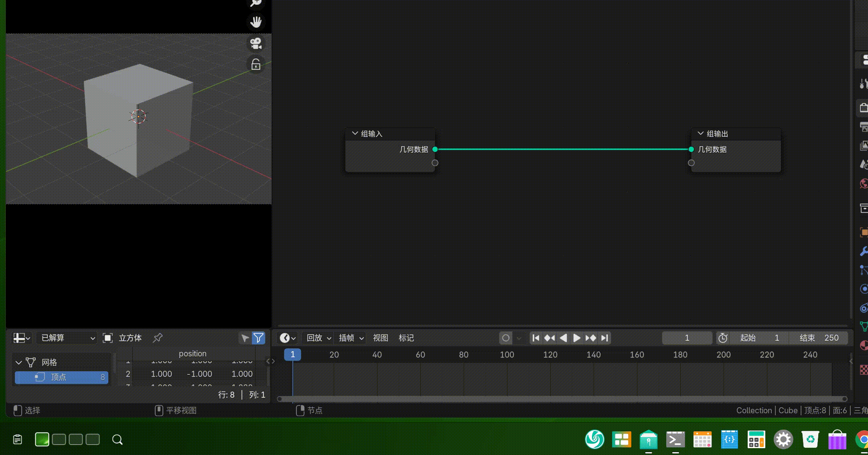Image resolution: width=868 pixels, height=455 pixels.
Task: Click the frame 1 playhead marker
Action: [293, 354]
